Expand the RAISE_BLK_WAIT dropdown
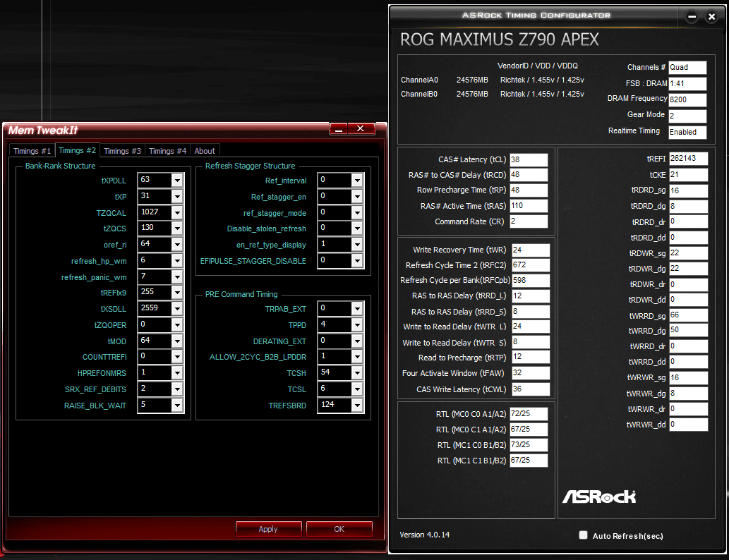The width and height of the screenshot is (729, 560). [x=177, y=406]
